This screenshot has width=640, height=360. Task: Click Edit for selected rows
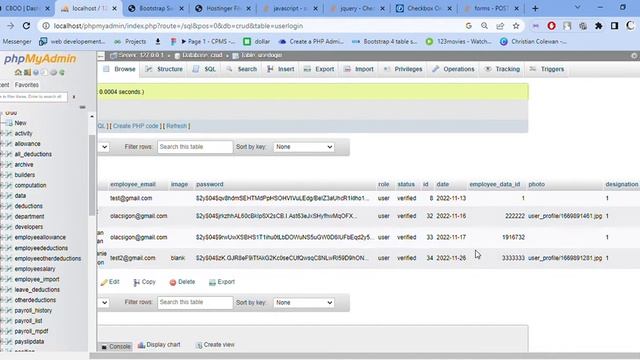pos(110,282)
